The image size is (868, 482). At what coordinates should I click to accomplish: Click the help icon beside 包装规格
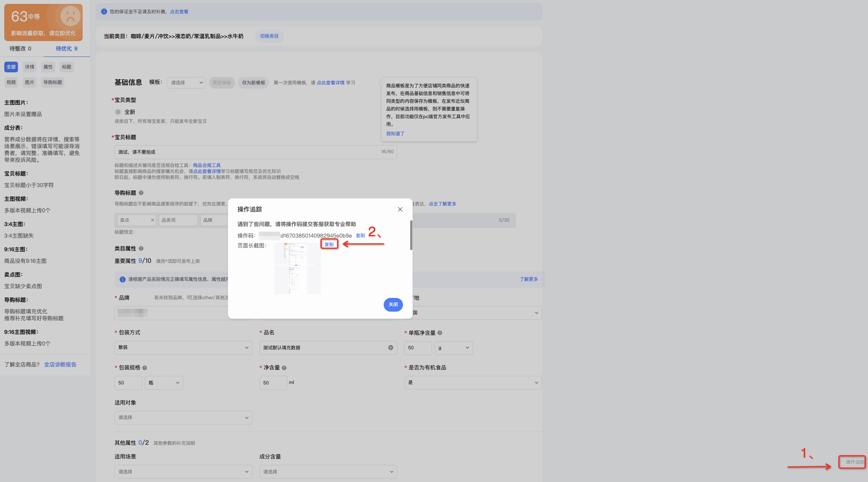click(x=145, y=368)
